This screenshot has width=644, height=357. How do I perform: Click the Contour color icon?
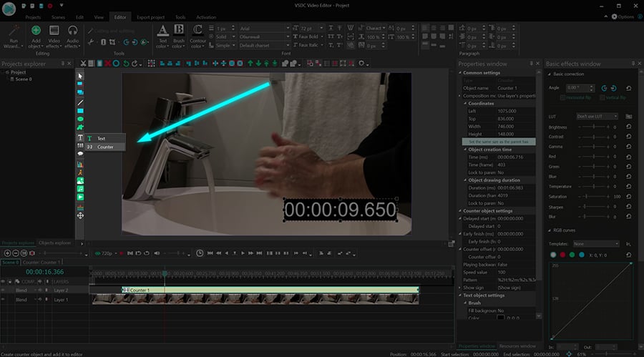coord(197,30)
